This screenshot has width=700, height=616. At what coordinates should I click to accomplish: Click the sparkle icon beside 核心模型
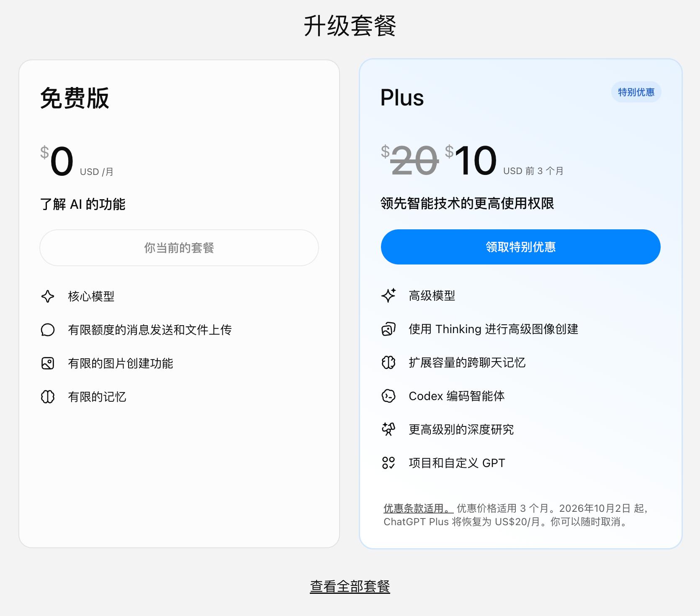(48, 296)
